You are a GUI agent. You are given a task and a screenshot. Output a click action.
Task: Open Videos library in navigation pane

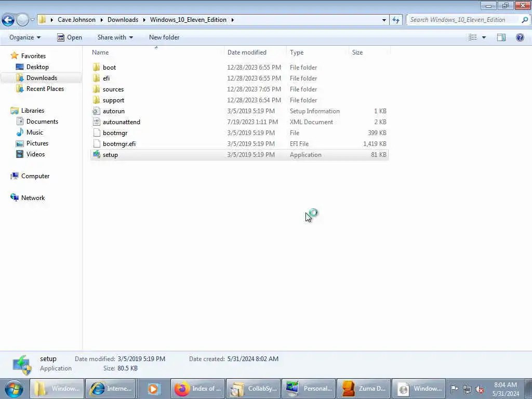click(35, 154)
